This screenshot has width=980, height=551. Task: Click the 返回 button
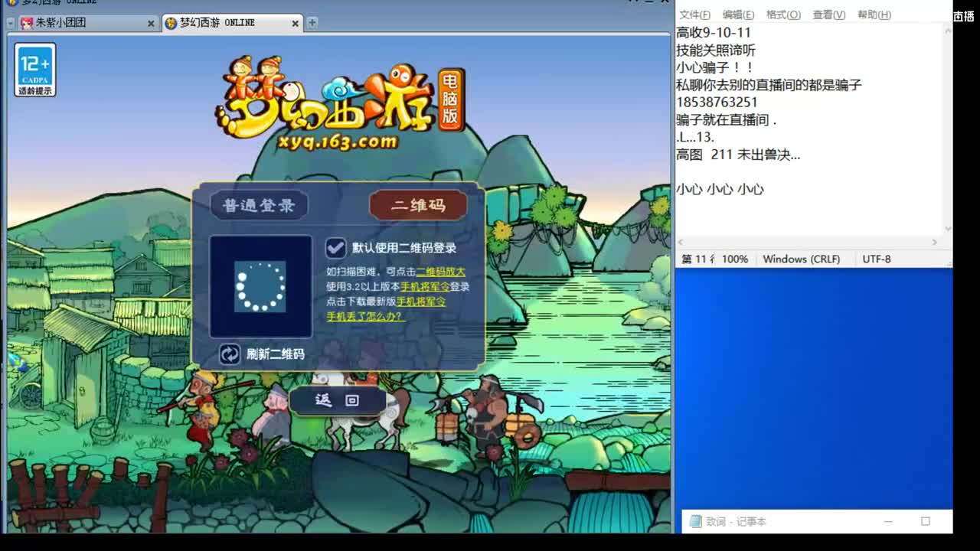(x=338, y=400)
